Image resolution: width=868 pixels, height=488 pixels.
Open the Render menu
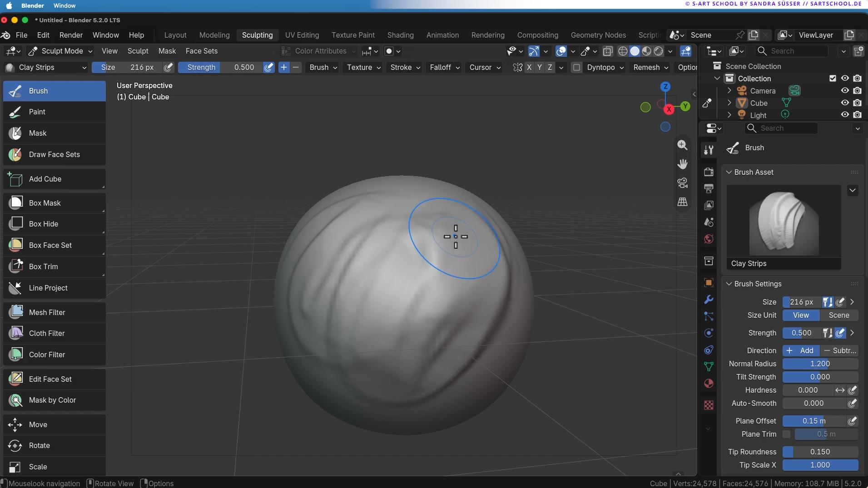click(71, 35)
